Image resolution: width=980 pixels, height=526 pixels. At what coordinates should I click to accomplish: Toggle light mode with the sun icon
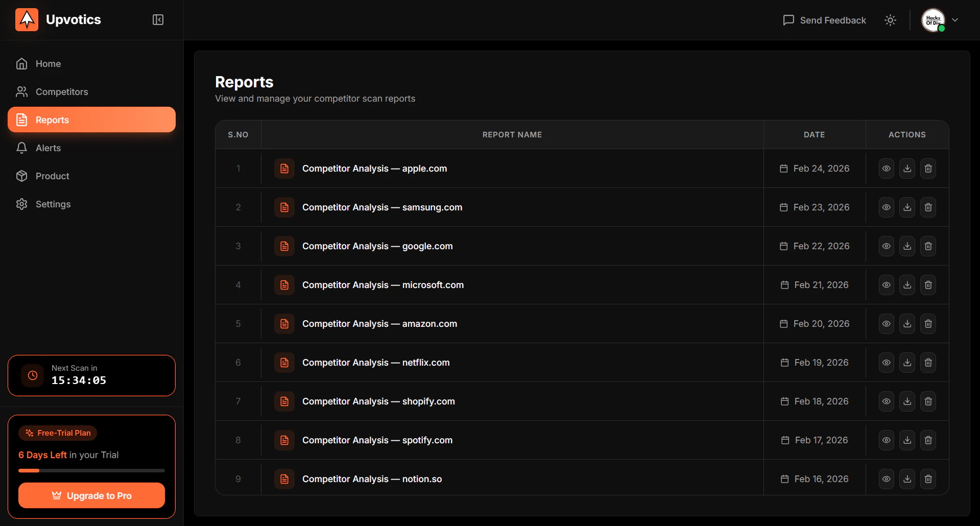tap(890, 20)
